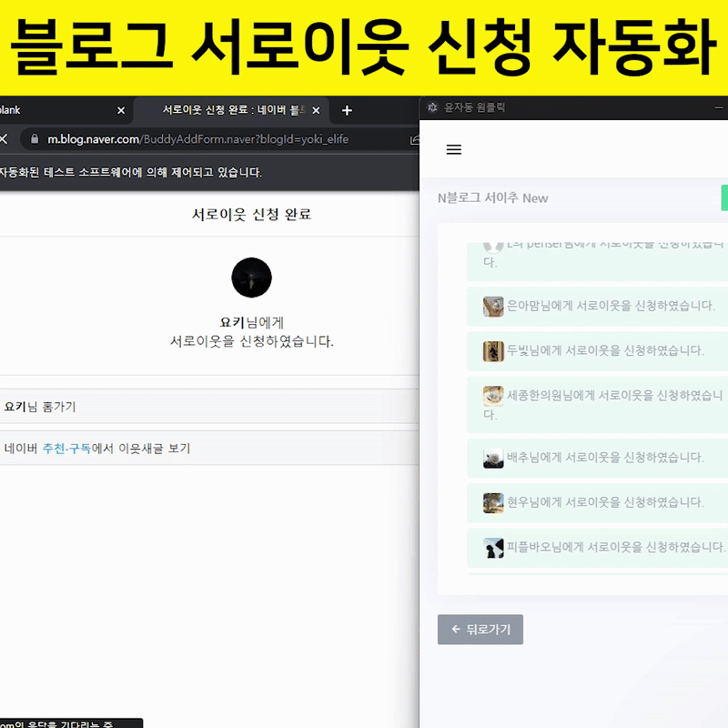Click 배추 profile thumbnail in log
The width and height of the screenshot is (728, 728).
coord(493,458)
